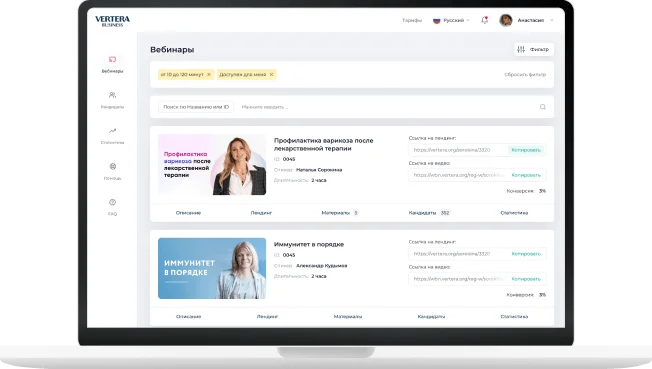Open the 'Иммунитет в порядке' webinar thumbnail

click(x=212, y=268)
